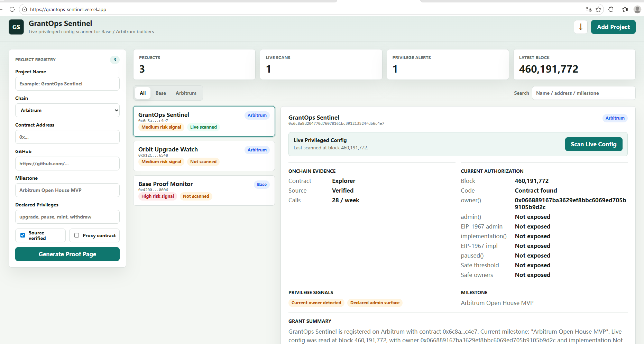Reload the page with the browser refresh icon
Screen dimensions: 644x344
[12, 9]
